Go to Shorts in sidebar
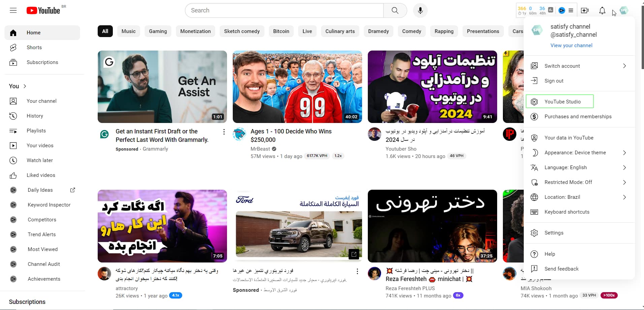The image size is (644, 310). 34,48
